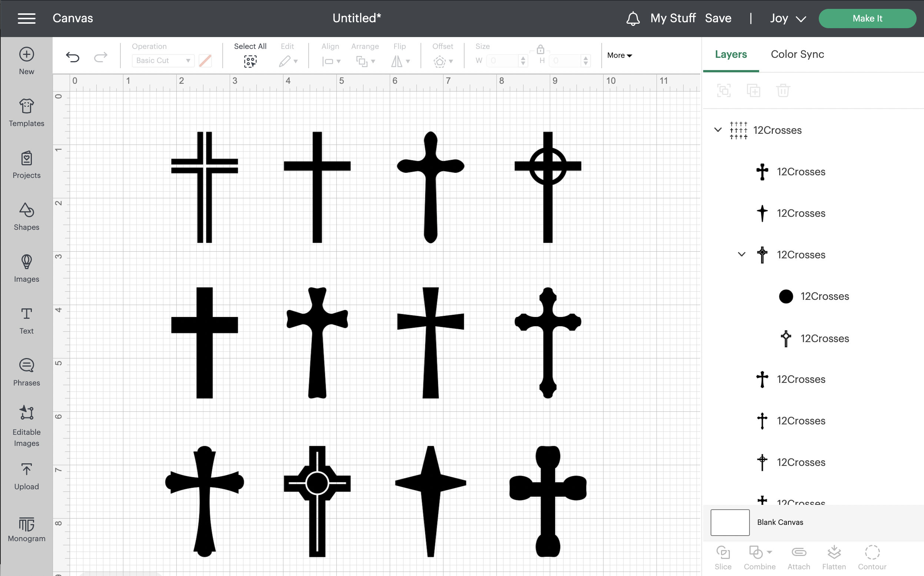Delete layer using trash icon
Viewport: 924px width, 576px height.
coord(783,90)
